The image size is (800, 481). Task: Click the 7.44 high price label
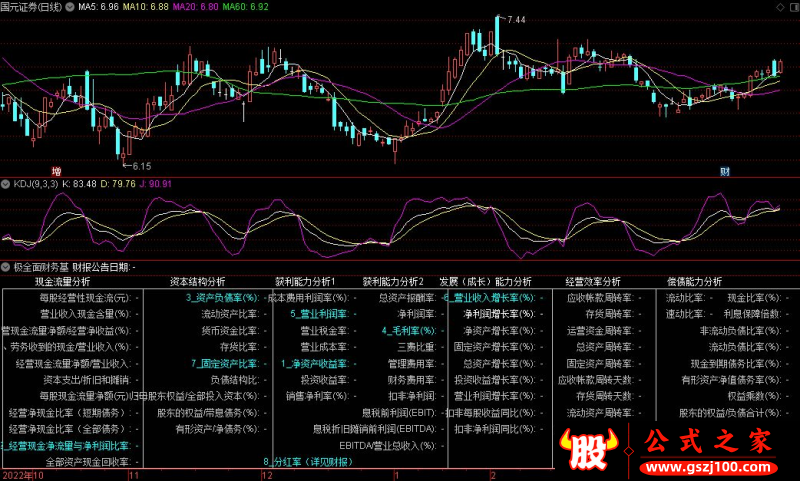(x=516, y=20)
